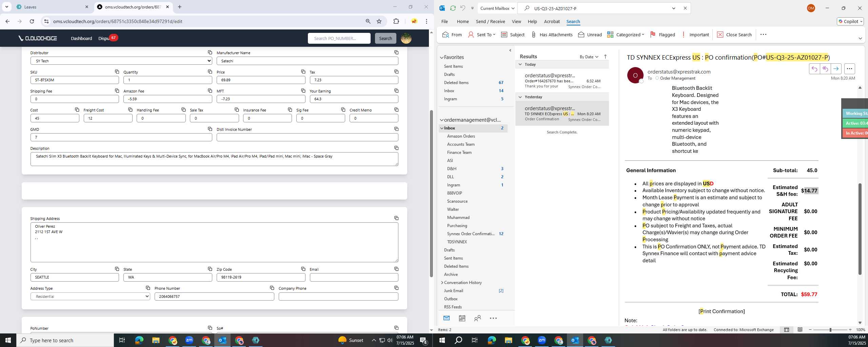Click the Chrome zoom magnifier icon

(368, 21)
